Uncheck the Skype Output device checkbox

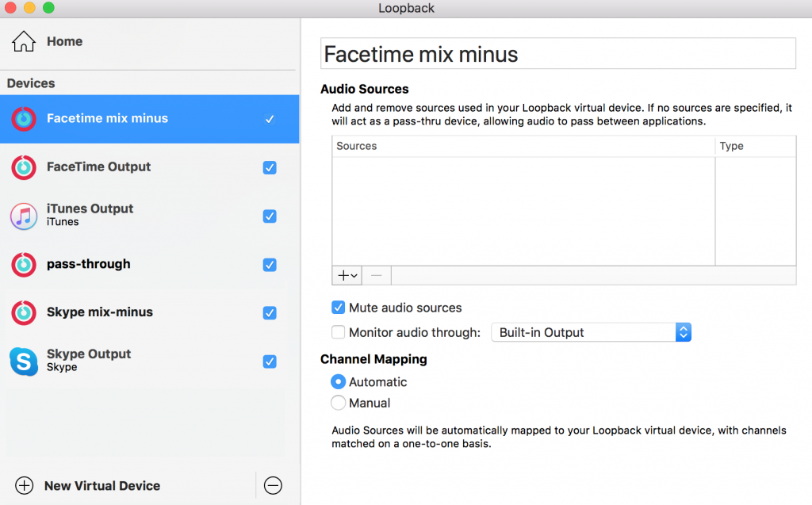(x=270, y=362)
